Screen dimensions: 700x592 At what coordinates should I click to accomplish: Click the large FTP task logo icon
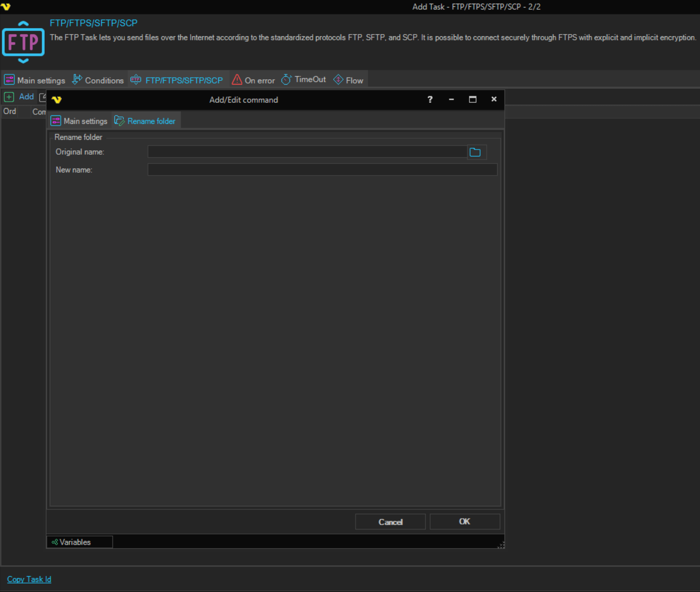23,42
